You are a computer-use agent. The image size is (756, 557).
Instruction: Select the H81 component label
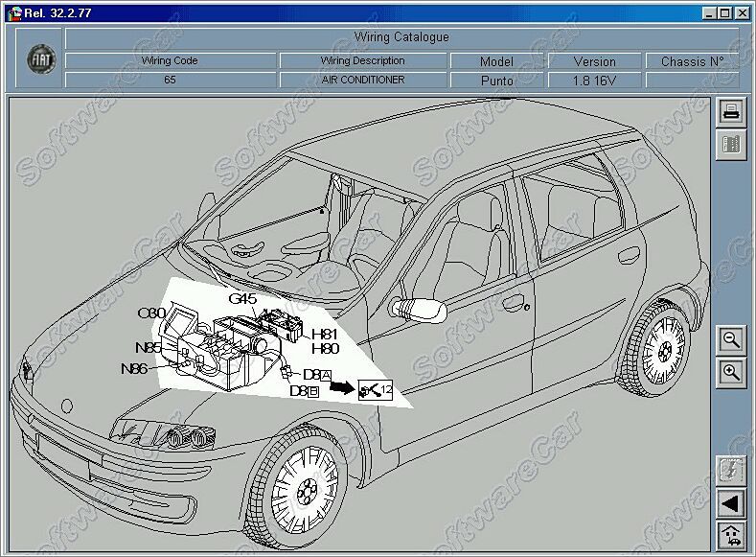pyautogui.click(x=325, y=335)
